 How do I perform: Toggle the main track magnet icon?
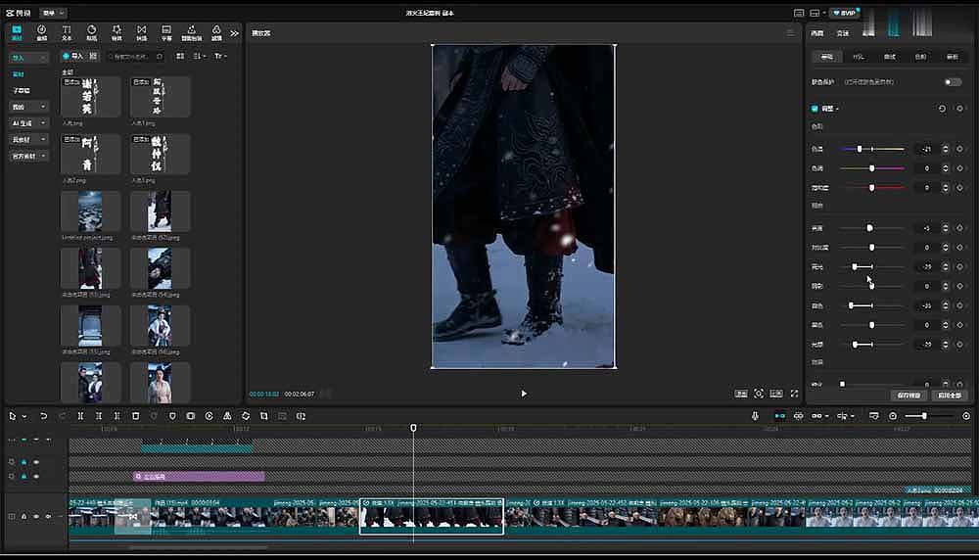coord(780,416)
